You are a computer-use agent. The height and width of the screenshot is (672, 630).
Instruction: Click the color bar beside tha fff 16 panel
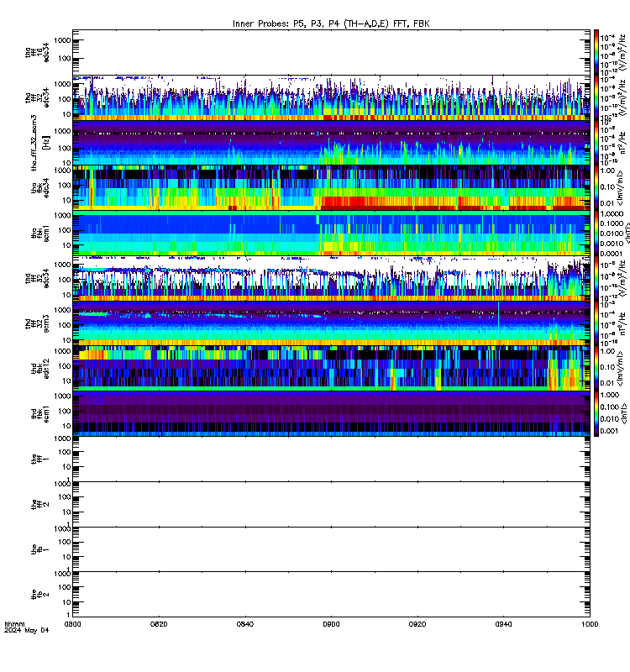[x=596, y=52]
